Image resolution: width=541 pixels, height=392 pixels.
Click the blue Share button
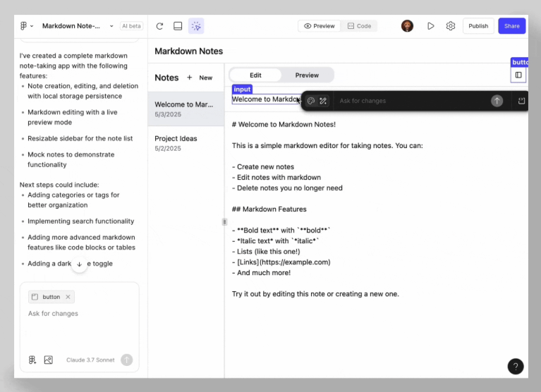pos(511,26)
